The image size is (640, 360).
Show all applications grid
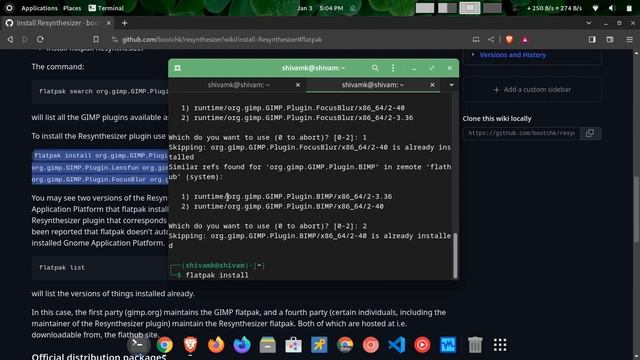click(500, 345)
